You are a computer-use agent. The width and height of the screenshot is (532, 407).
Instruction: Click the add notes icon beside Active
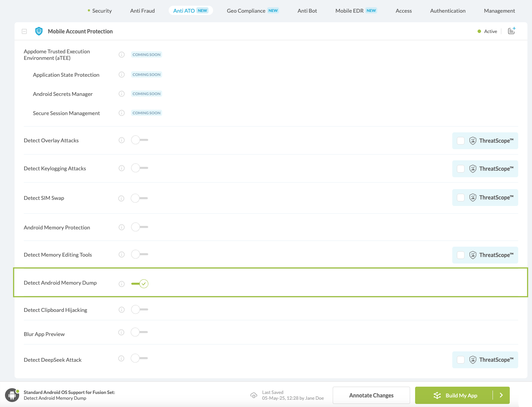(511, 31)
